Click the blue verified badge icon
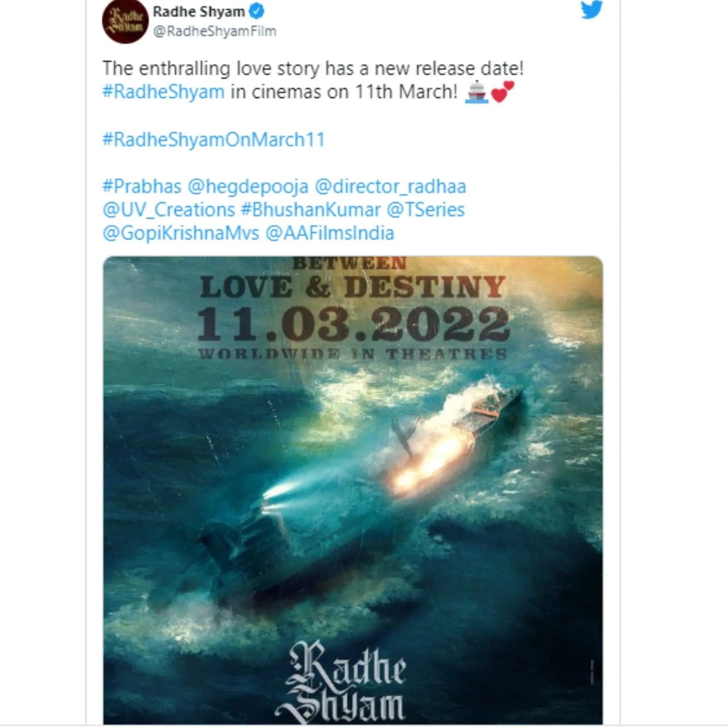The image size is (728, 728). pyautogui.click(x=257, y=11)
